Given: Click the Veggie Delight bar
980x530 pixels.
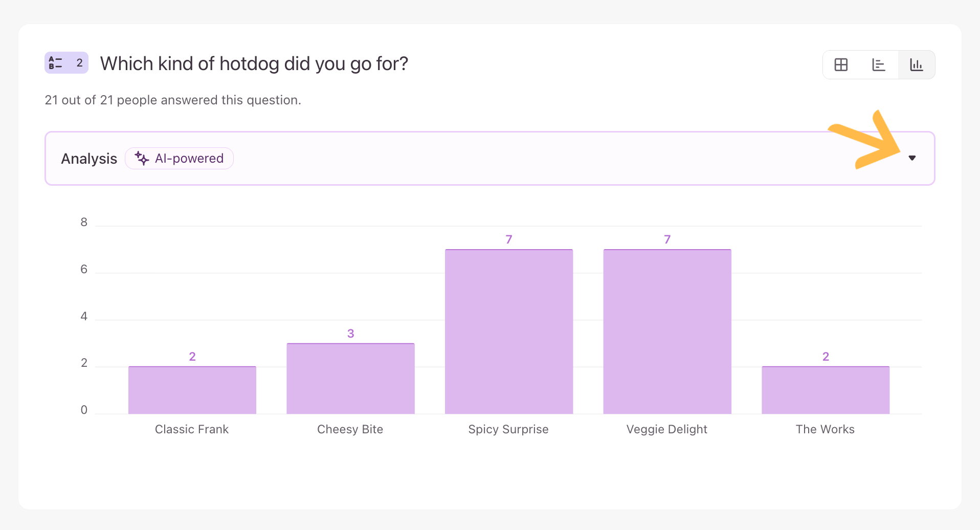Looking at the screenshot, I should tap(667, 332).
